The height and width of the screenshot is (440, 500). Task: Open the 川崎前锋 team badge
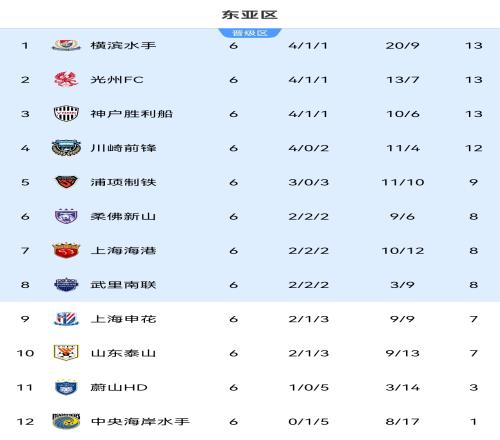(x=66, y=148)
